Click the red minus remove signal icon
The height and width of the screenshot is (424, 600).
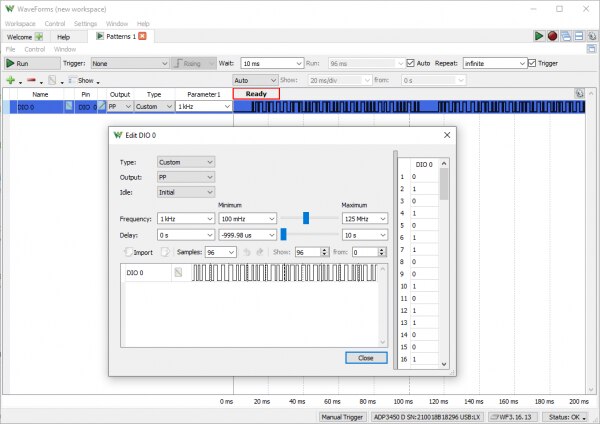32,80
